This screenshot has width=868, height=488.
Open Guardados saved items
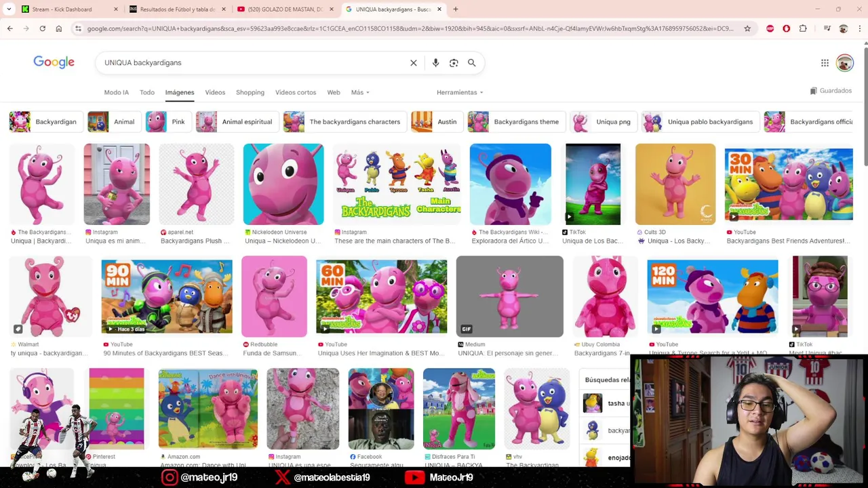coord(831,91)
